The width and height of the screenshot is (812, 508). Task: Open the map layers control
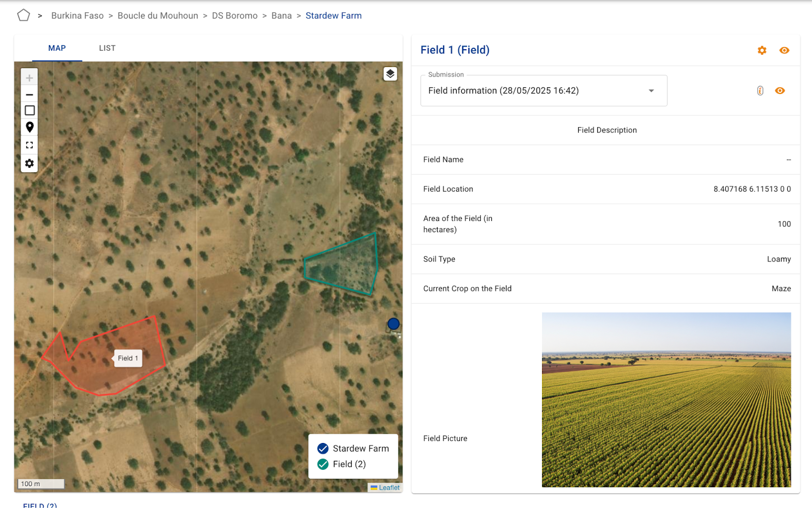(390, 74)
